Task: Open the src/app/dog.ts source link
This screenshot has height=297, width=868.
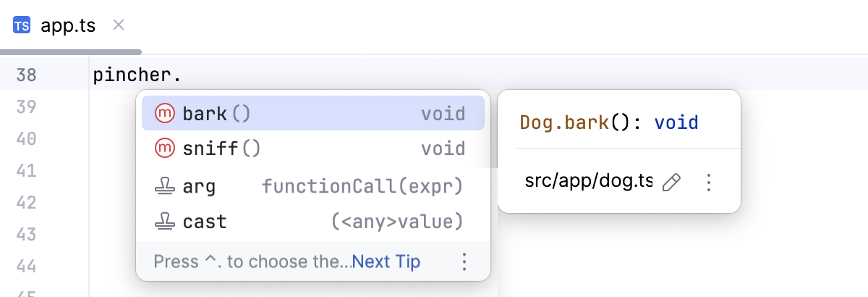Action: [588, 183]
